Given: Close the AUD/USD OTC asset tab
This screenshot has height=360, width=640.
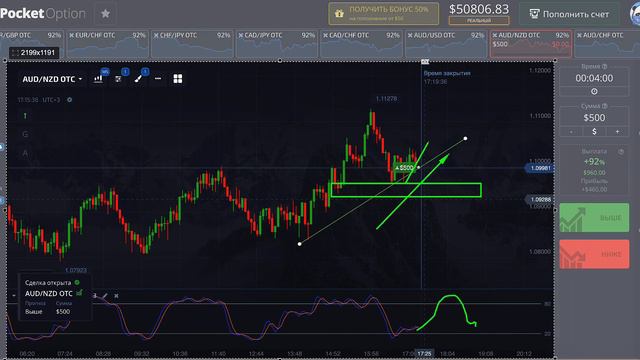Looking at the screenshot, I should pos(410,36).
